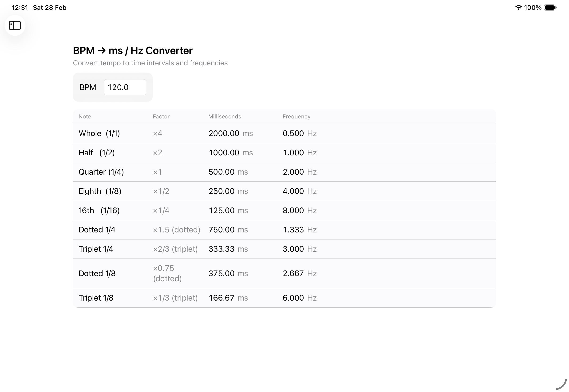569x392 pixels.
Task: Tap the Dotted 1/8 row
Action: (97, 273)
